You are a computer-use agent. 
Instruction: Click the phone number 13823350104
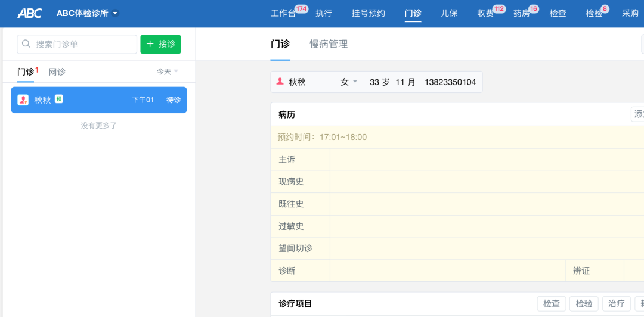450,82
